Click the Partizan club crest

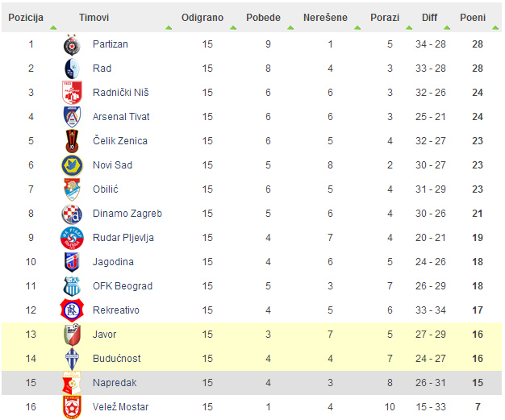click(72, 45)
